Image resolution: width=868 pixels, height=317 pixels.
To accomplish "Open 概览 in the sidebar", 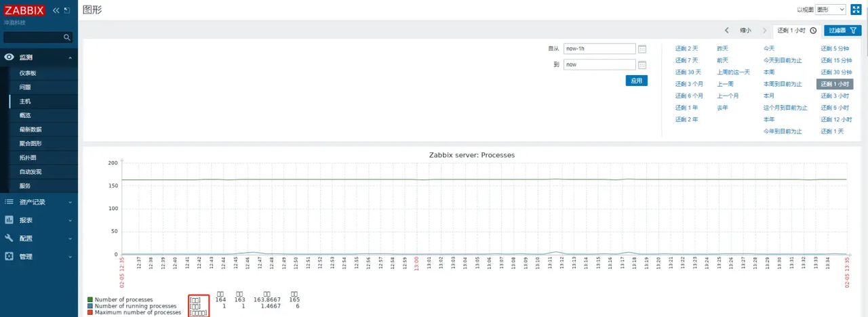I will (24, 115).
